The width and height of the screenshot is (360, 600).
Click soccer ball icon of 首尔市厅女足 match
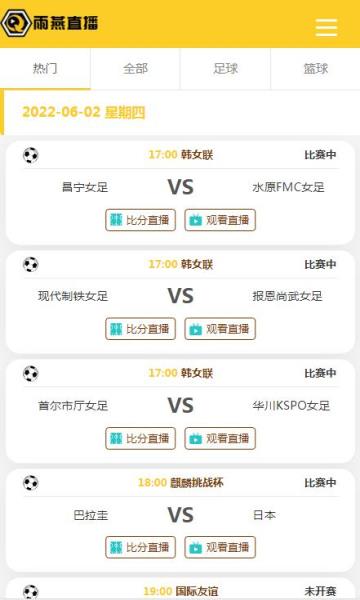pyautogui.click(x=31, y=373)
